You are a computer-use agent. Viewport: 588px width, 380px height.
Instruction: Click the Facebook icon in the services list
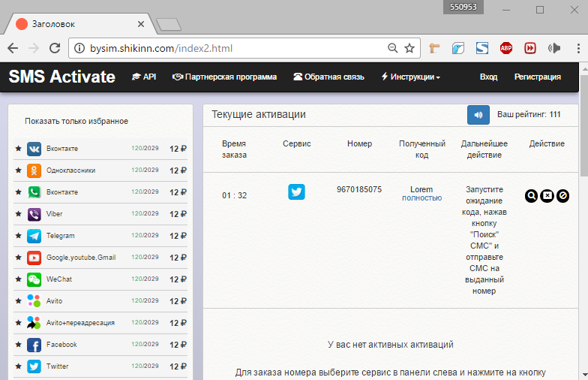(34, 345)
